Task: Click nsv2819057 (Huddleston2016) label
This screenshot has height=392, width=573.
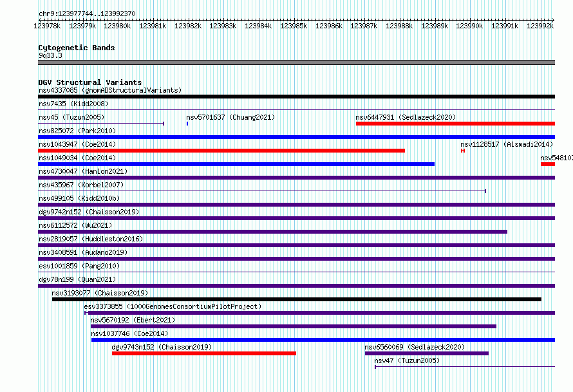Action: point(91,239)
